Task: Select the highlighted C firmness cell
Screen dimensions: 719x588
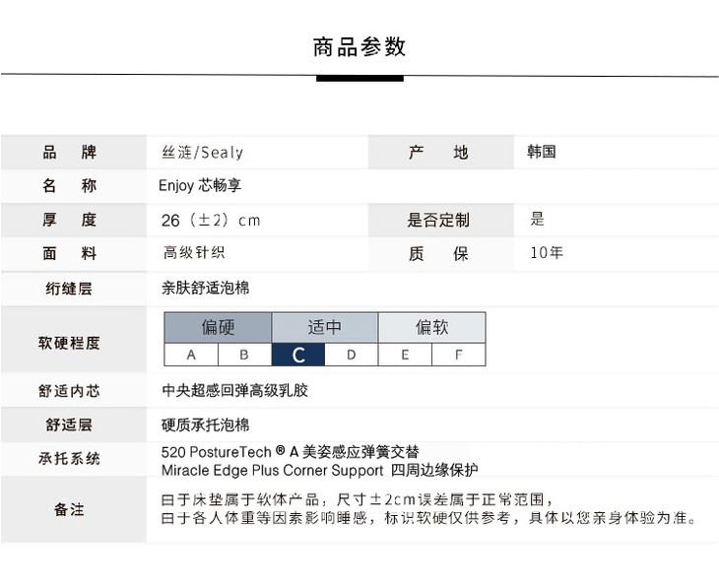Action: (x=298, y=355)
